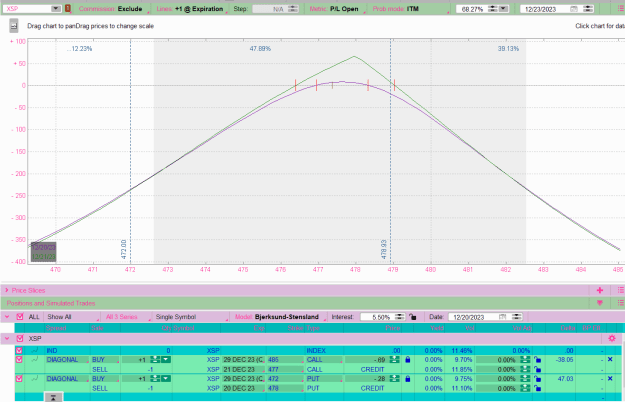Screen dimensions: 625x402
Task: Adjust the 12/20/2023 date stepper
Action: (x=517, y=317)
